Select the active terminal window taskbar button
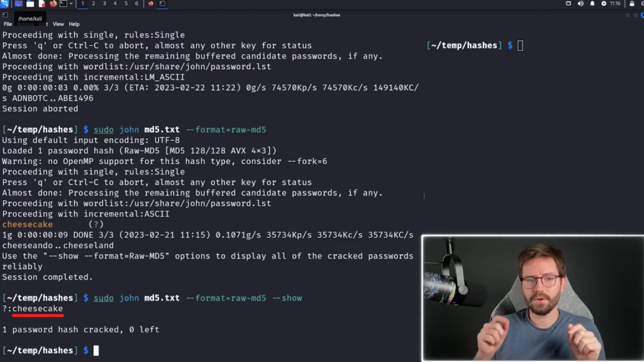Viewport: 644px width, 362px height. point(162,4)
